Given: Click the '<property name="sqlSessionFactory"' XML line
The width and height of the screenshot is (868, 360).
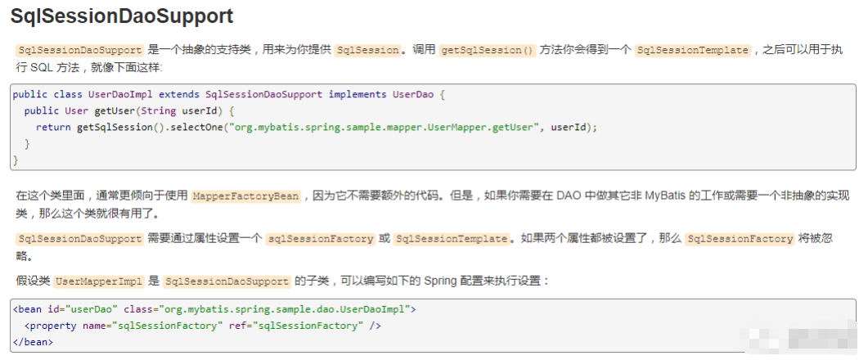Looking at the screenshot, I should click(203, 326).
